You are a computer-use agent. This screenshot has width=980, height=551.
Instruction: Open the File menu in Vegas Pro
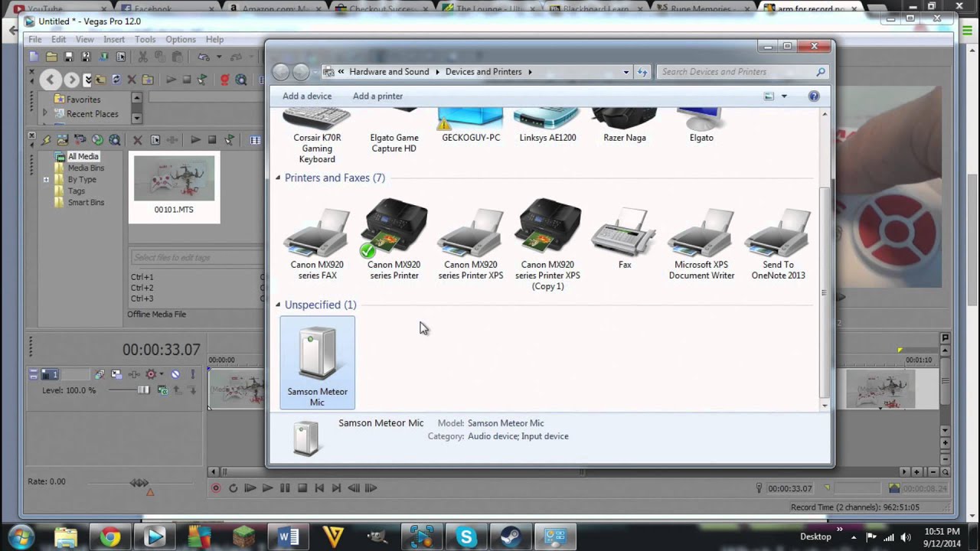pos(35,39)
